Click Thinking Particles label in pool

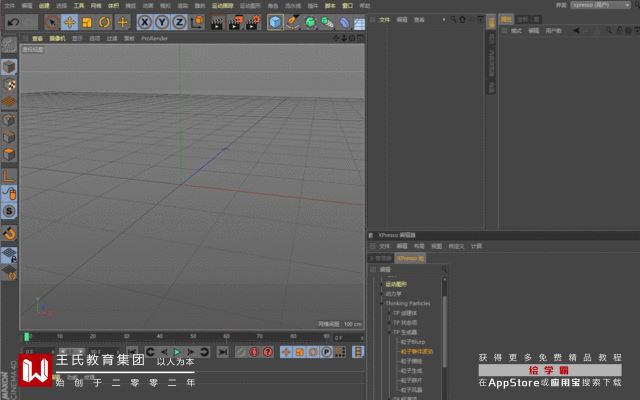click(408, 303)
